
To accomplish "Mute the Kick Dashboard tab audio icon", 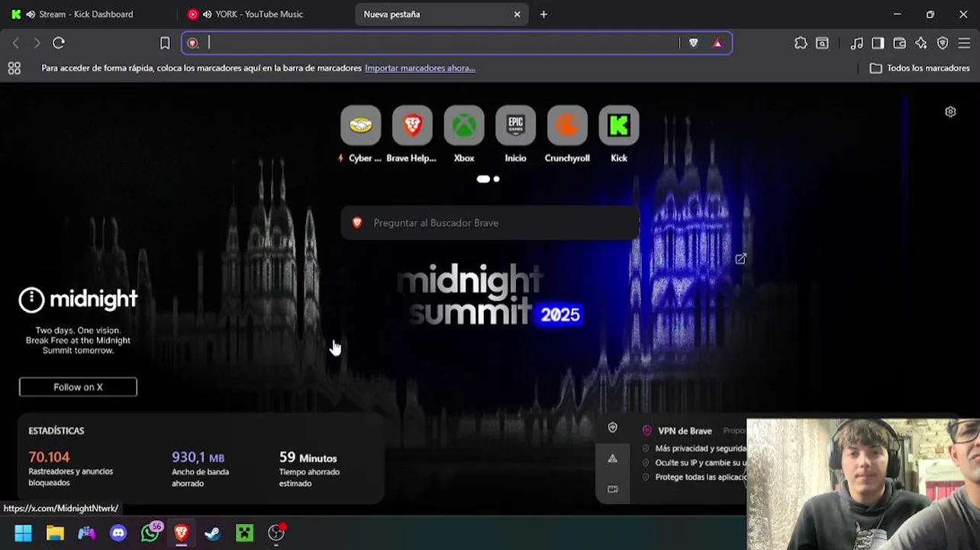I will [31, 14].
